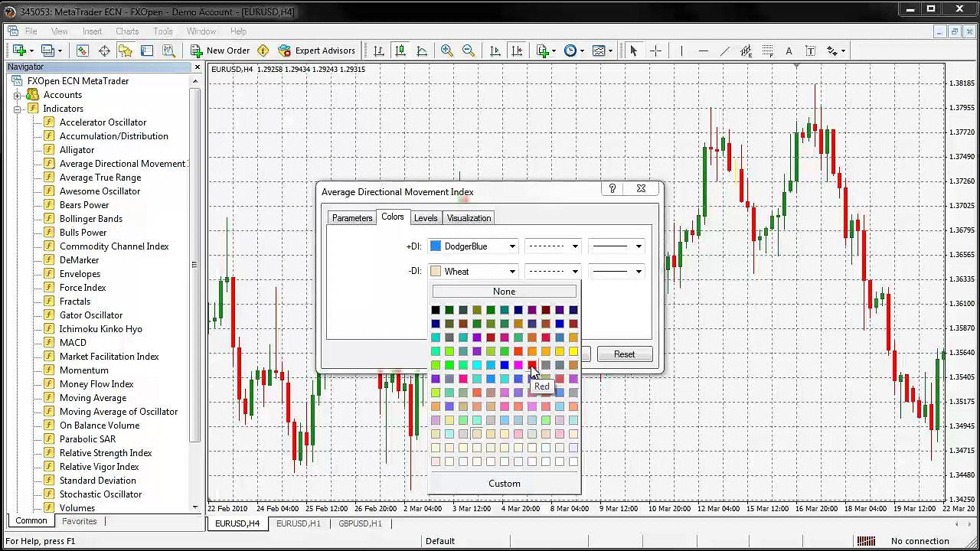This screenshot has width=980, height=551.
Task: Switch chart to line chart
Action: 422,51
